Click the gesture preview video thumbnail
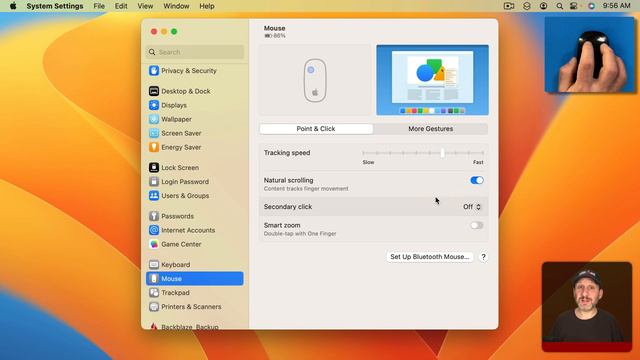This screenshot has width=640, height=360. 432,80
